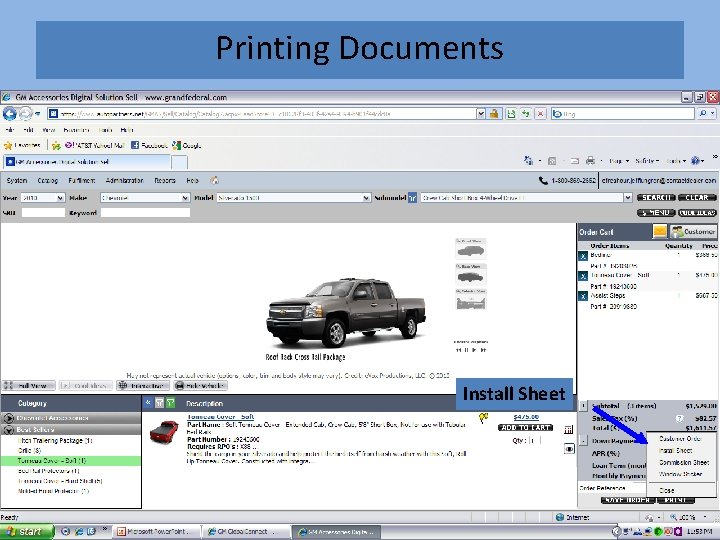
Task: Open the app Help menu
Action: (192, 180)
